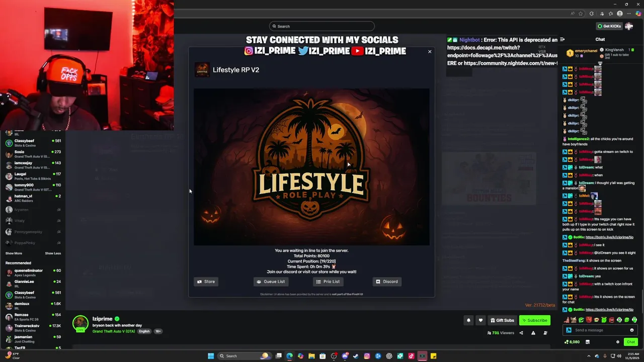
Task: Open the chat identity badge icon
Action: (569, 330)
